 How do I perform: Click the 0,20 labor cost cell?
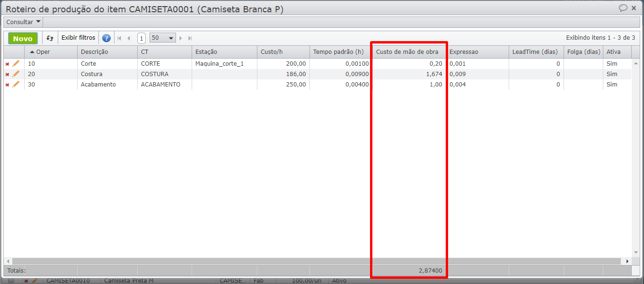coord(409,63)
